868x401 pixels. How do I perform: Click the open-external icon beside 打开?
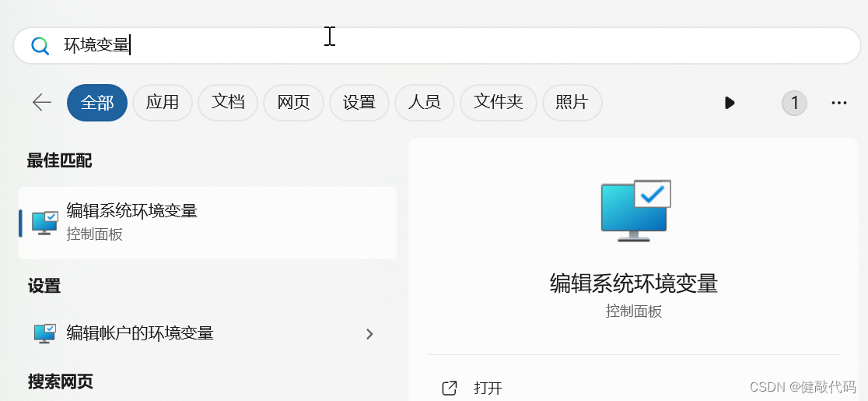point(450,389)
